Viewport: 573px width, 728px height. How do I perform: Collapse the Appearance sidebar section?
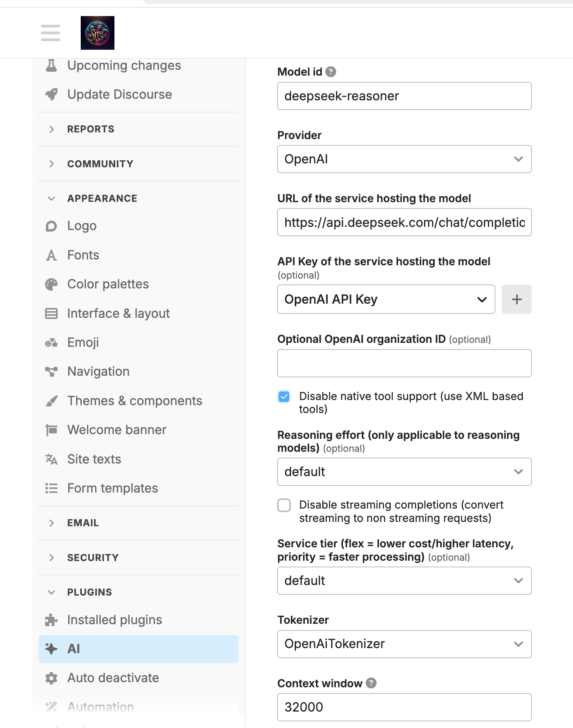pos(102,198)
